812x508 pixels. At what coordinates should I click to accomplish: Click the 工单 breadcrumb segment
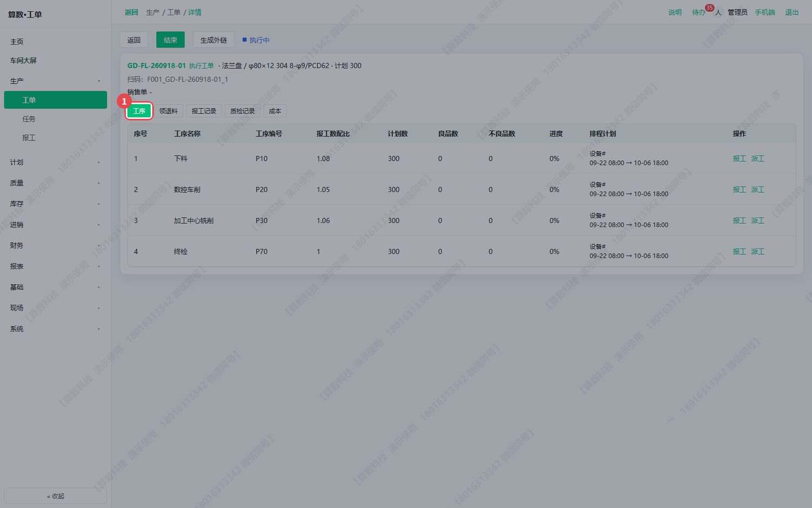click(x=174, y=12)
